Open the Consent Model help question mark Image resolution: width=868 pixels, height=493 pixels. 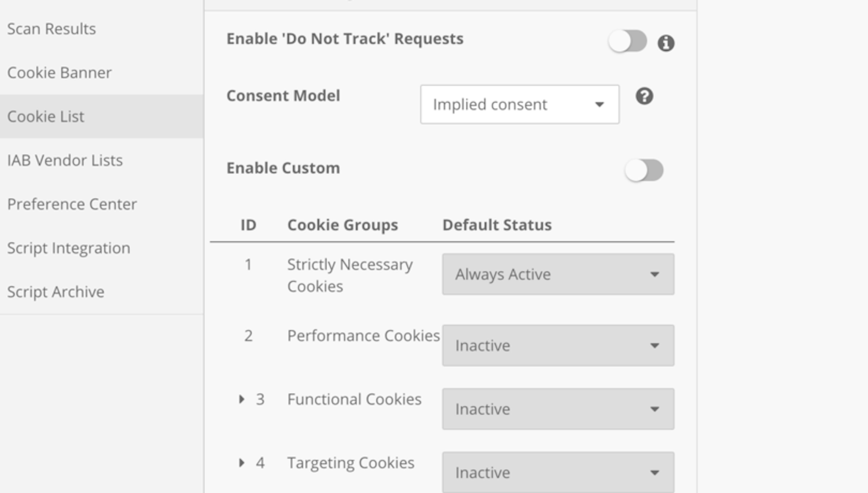(x=644, y=97)
